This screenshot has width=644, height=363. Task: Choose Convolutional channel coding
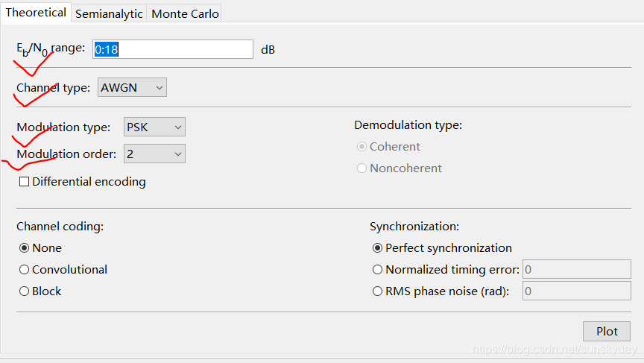[x=25, y=270]
